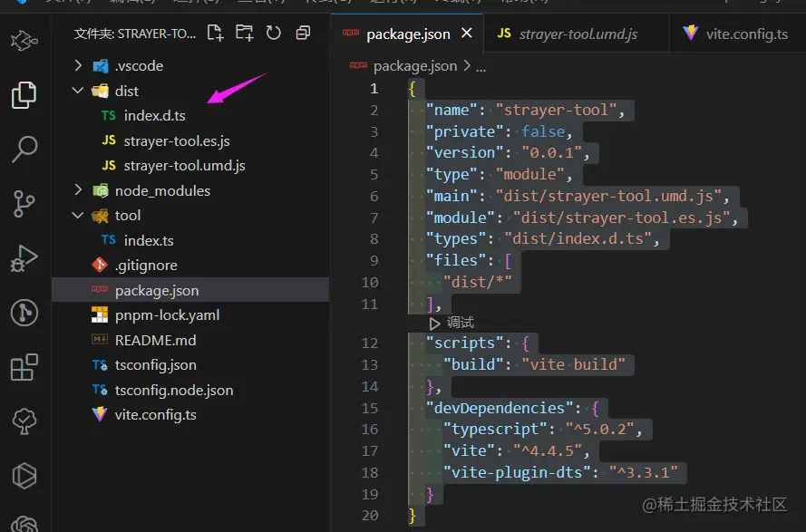Click "vite build" script value
806x532 pixels.
click(x=573, y=364)
